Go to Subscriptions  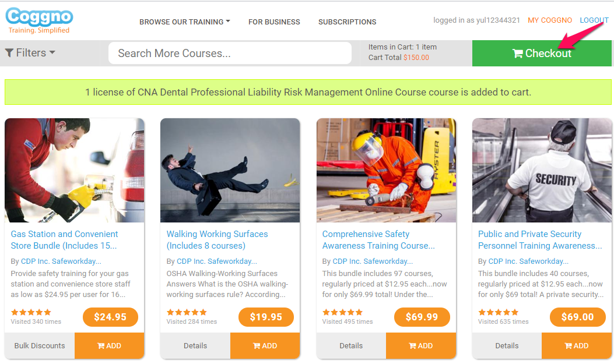348,22
